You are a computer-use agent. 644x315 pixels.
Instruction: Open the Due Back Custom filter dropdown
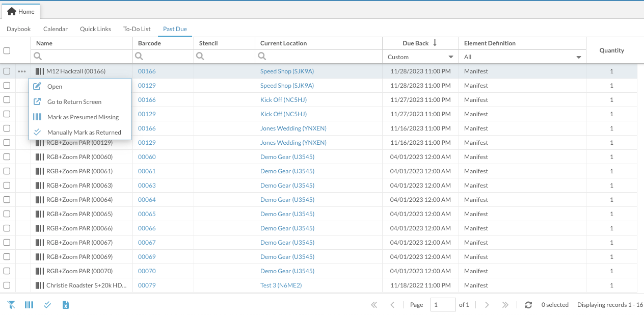420,57
